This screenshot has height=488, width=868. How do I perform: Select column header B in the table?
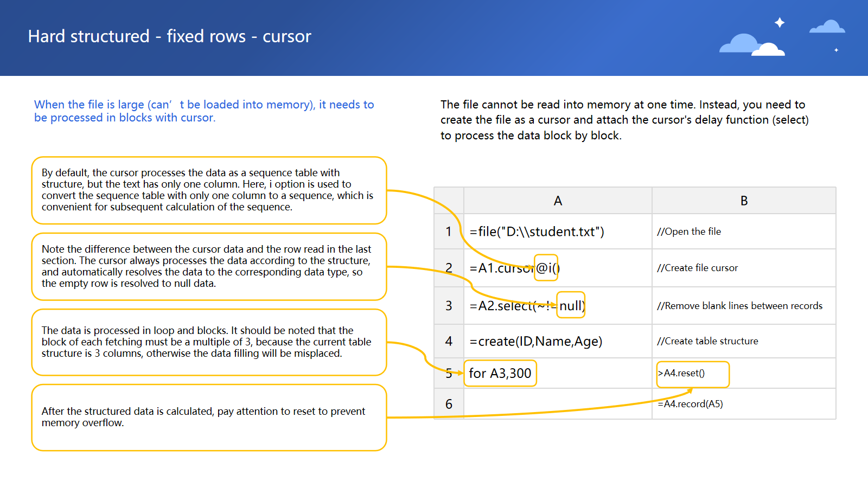tap(744, 201)
